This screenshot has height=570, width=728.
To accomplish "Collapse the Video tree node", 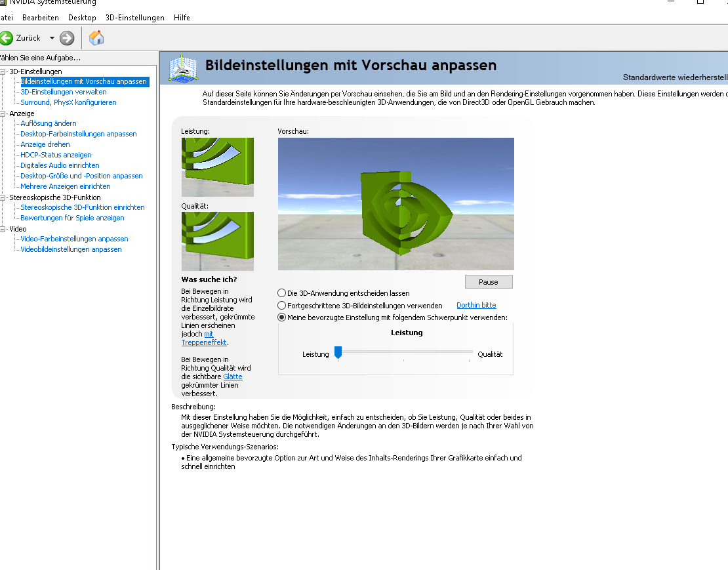I will tap(3, 229).
